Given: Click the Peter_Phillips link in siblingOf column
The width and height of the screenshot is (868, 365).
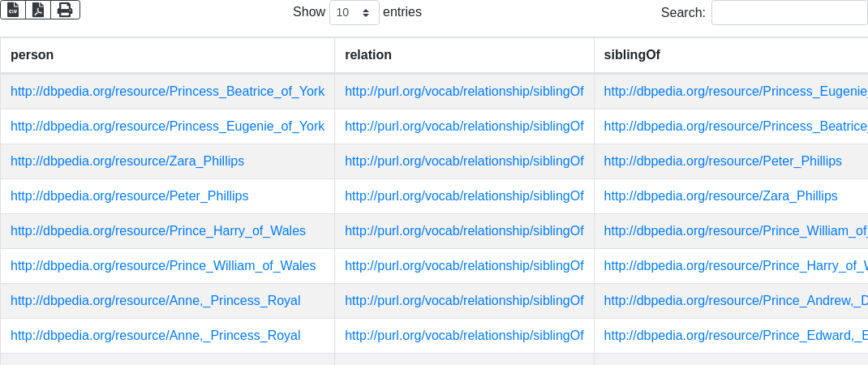Looking at the screenshot, I should click(x=723, y=161).
